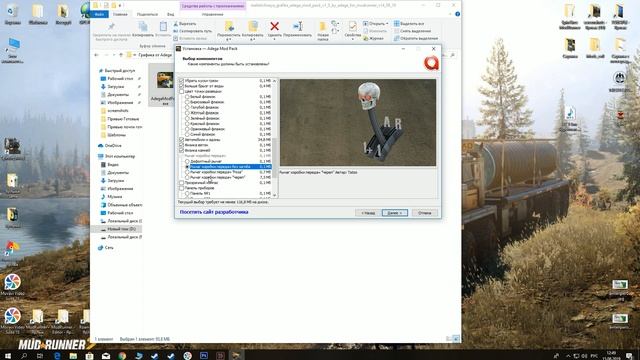
Task: Click Select all icon in Explorer ribbon
Action: point(396,24)
